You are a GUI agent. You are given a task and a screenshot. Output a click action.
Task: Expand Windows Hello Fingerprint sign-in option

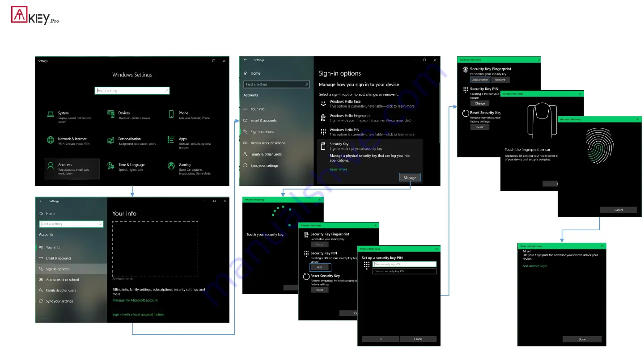[369, 118]
